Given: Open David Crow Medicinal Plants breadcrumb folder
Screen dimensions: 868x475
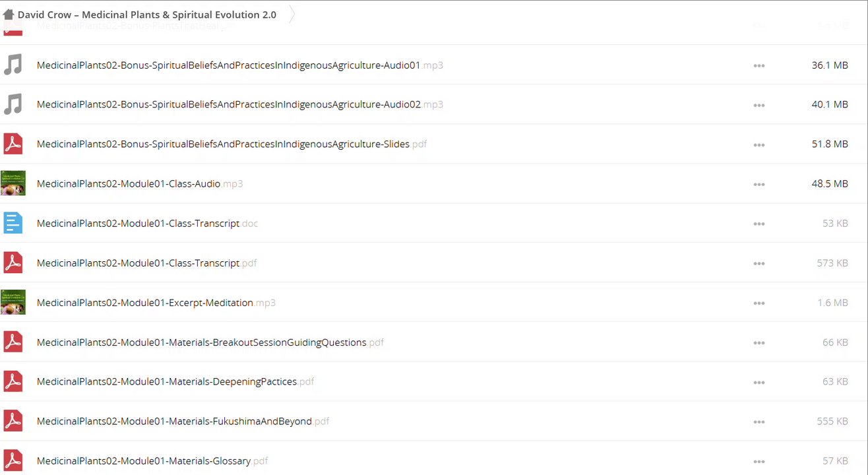Looking at the screenshot, I should (x=147, y=15).
